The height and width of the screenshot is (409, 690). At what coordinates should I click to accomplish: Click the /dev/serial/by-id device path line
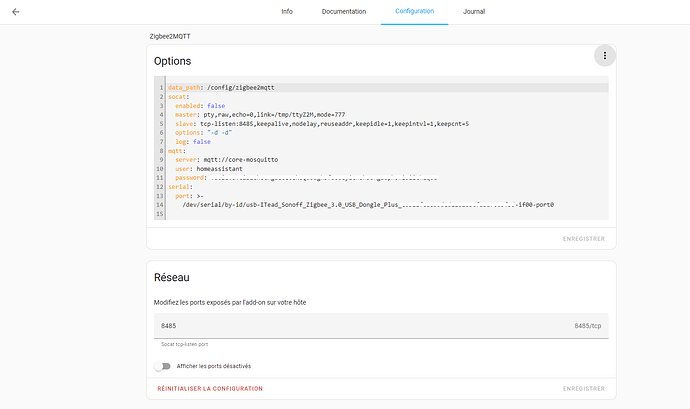pos(368,205)
